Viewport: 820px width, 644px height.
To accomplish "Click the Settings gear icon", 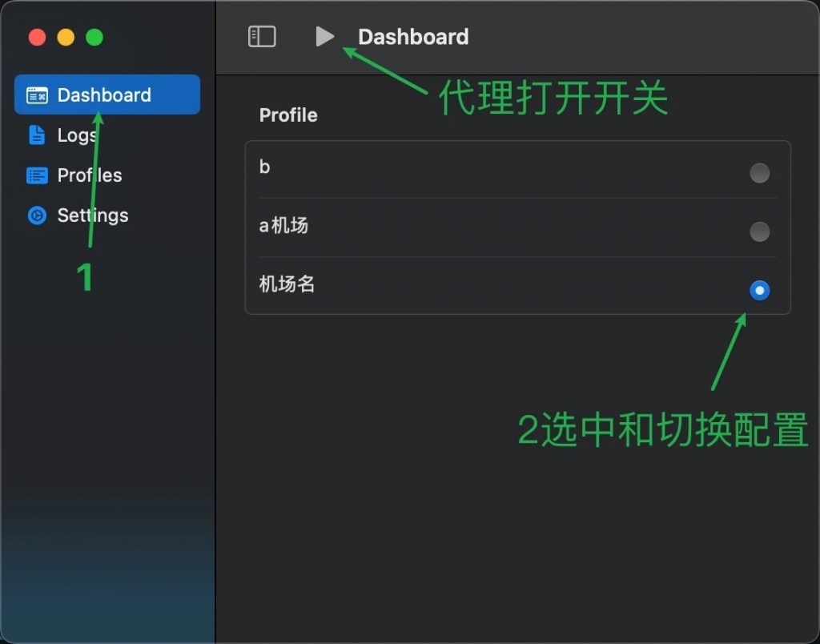I will point(37,215).
